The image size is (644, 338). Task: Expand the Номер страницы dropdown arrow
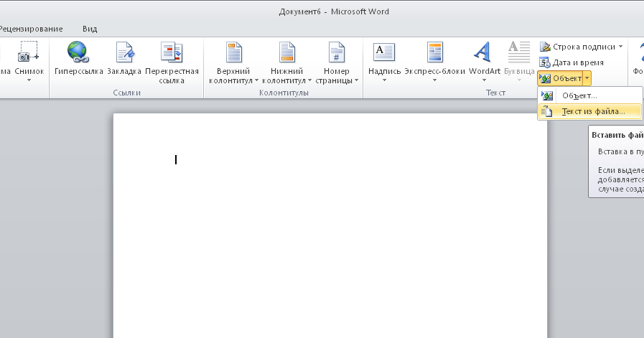click(x=356, y=80)
